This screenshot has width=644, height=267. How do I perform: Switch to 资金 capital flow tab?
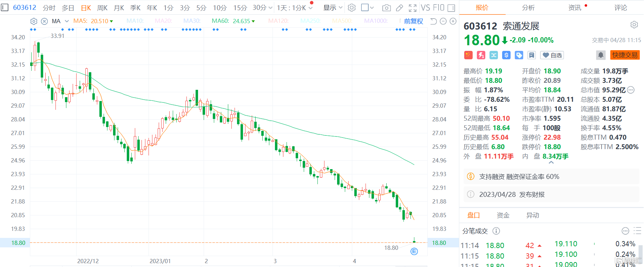click(x=503, y=215)
